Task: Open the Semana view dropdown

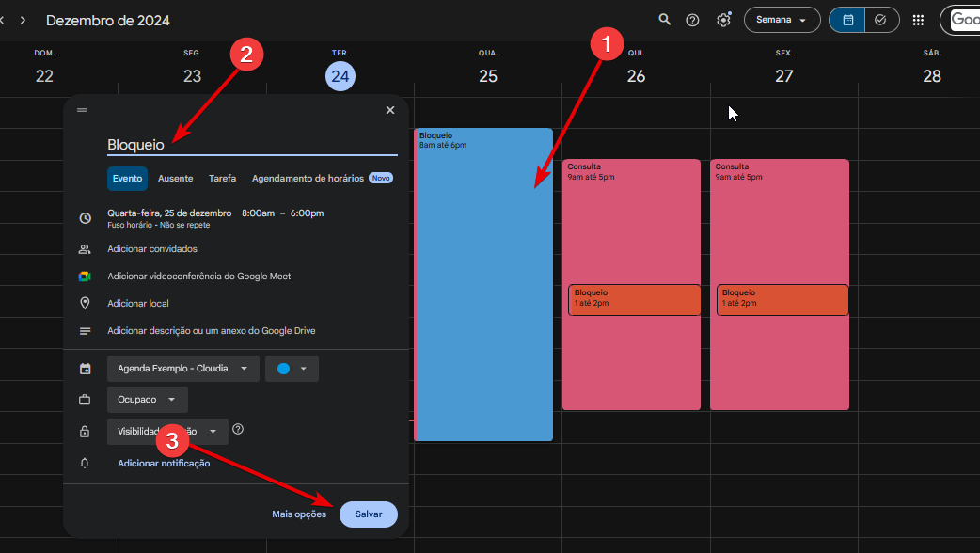Action: [782, 20]
